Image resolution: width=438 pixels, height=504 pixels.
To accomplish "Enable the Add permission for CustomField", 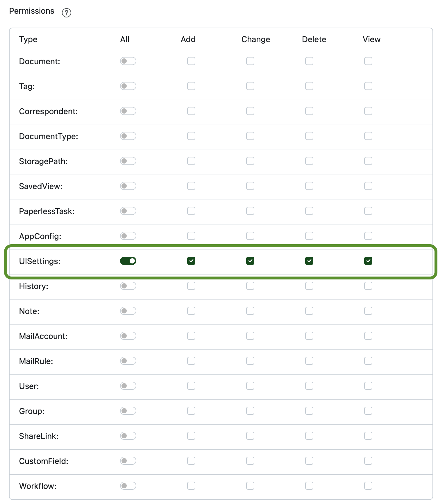I will (x=191, y=461).
